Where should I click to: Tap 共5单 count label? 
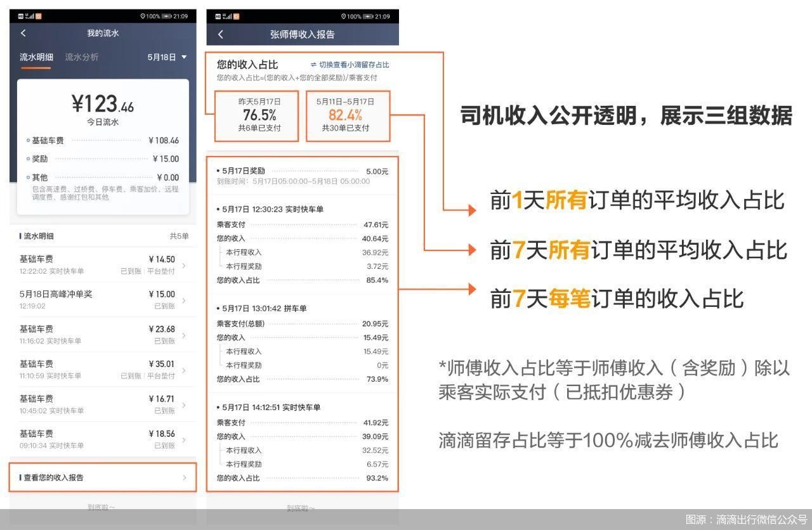click(179, 236)
